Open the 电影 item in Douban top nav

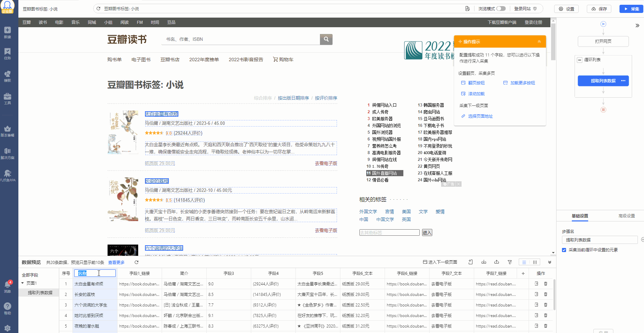(59, 22)
